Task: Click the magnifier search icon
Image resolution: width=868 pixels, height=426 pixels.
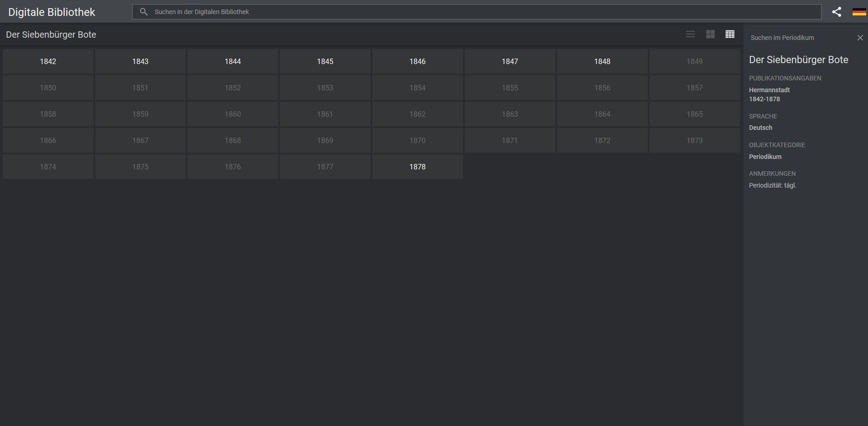Action: [x=143, y=12]
